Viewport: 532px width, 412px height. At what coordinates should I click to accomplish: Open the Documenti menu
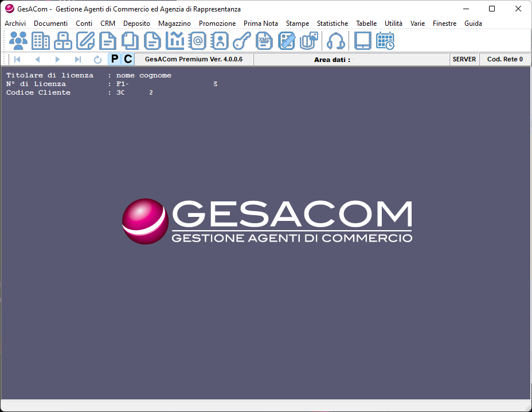point(51,24)
